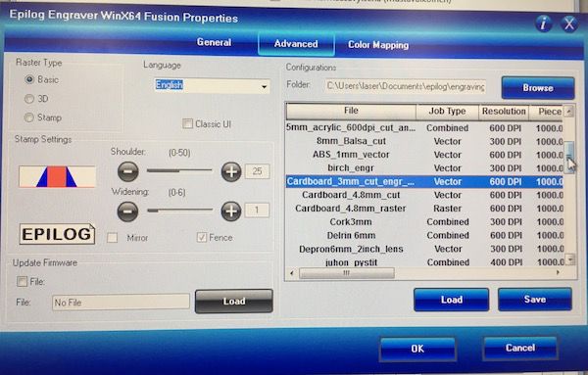
Task: Click the Shoulder slider track
Action: click(179, 170)
